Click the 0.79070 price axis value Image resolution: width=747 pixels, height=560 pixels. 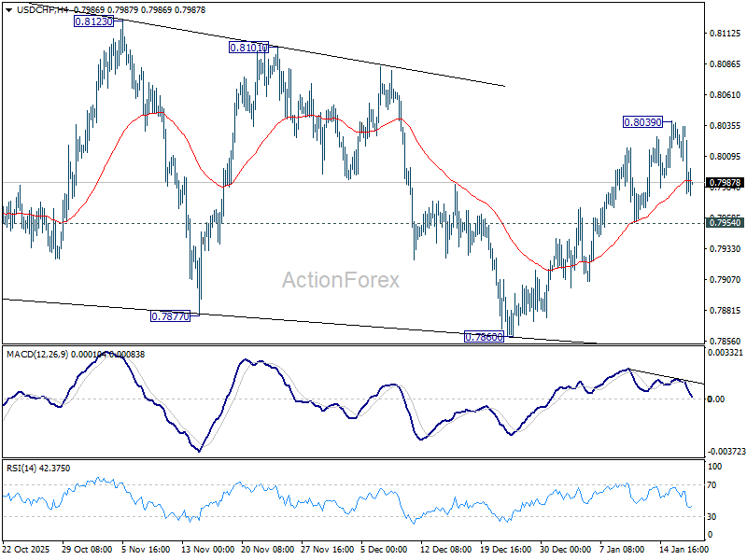[726, 279]
